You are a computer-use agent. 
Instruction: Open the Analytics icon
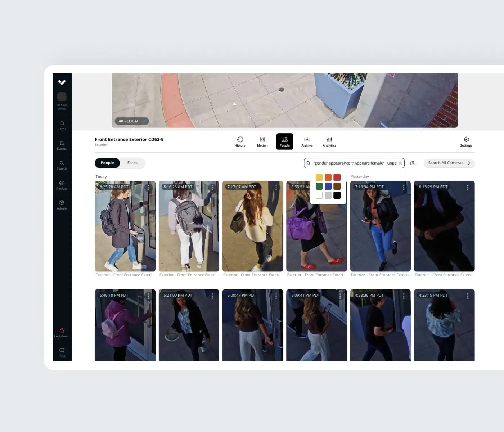coord(329,141)
